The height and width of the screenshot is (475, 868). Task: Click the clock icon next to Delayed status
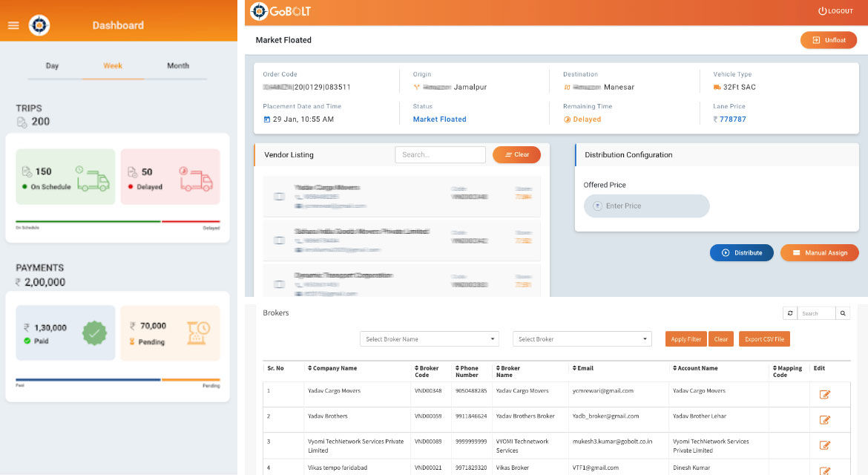567,119
